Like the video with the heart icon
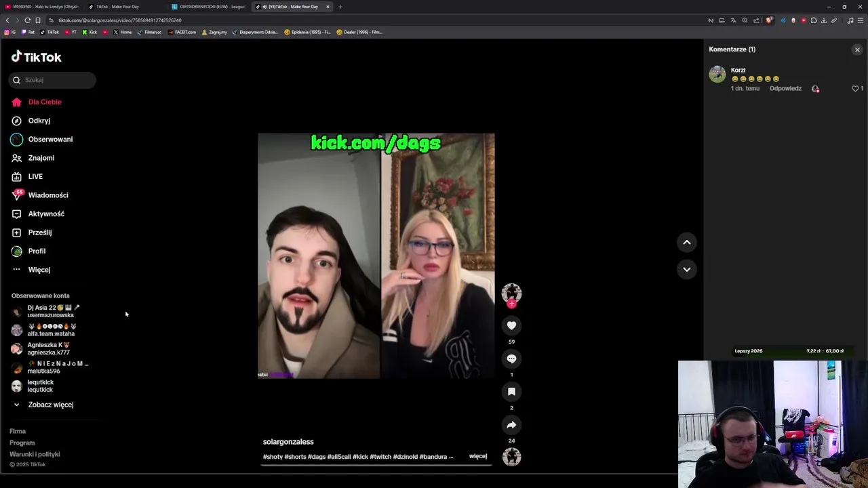 point(511,326)
